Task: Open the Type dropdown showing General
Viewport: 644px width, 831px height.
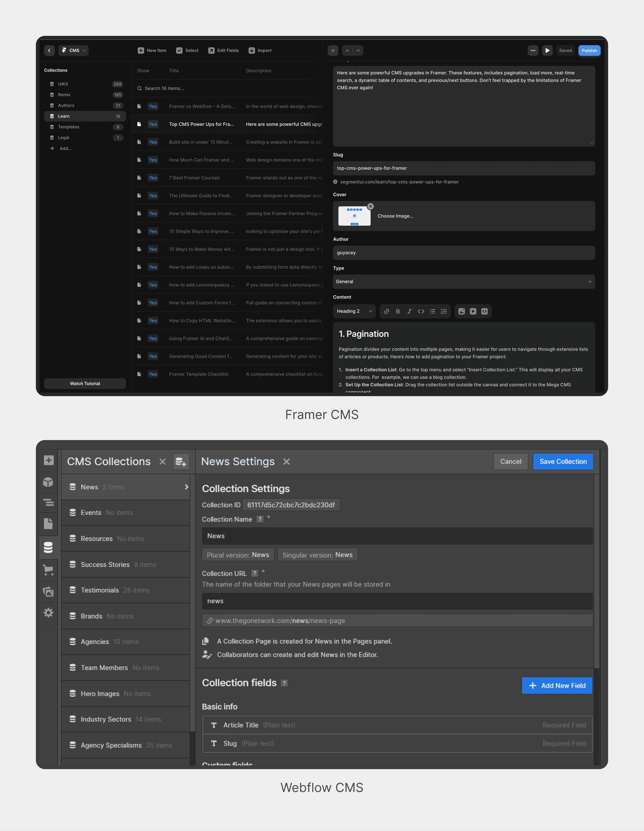Action: [x=464, y=282]
